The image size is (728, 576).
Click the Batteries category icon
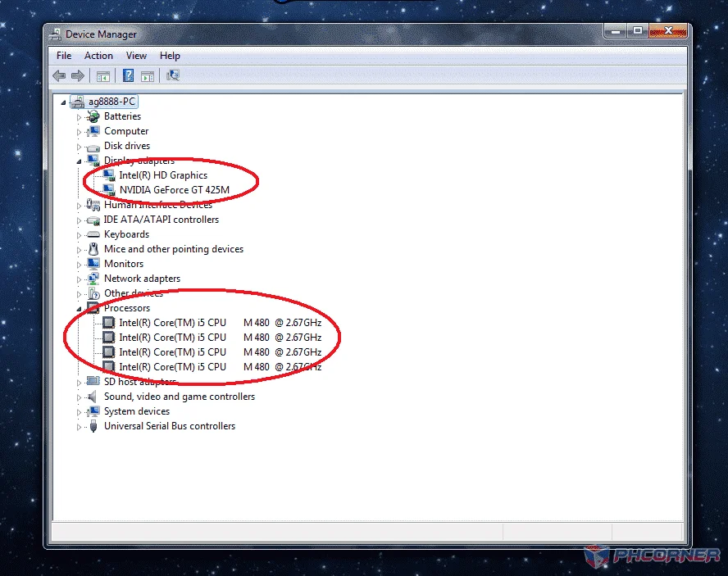pos(93,116)
